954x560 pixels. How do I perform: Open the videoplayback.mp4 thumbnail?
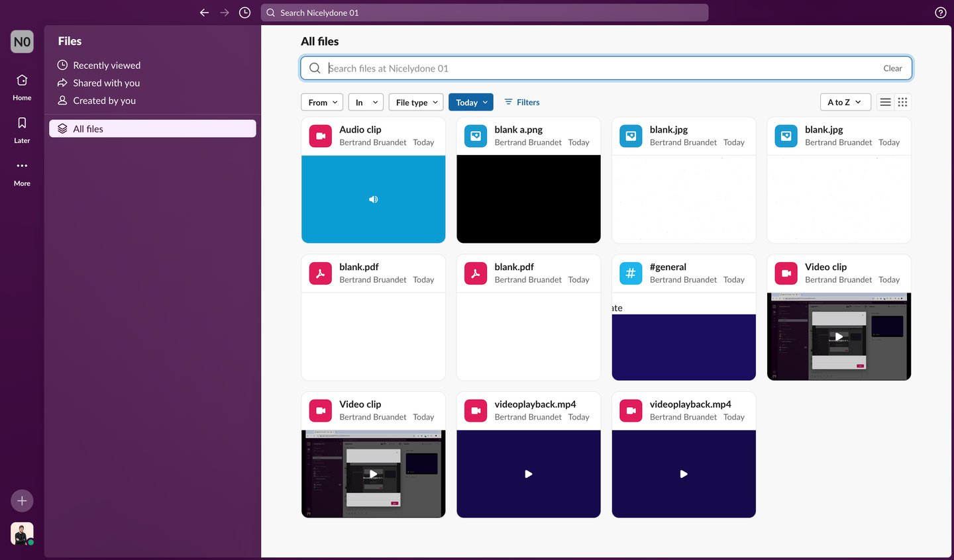(x=528, y=474)
